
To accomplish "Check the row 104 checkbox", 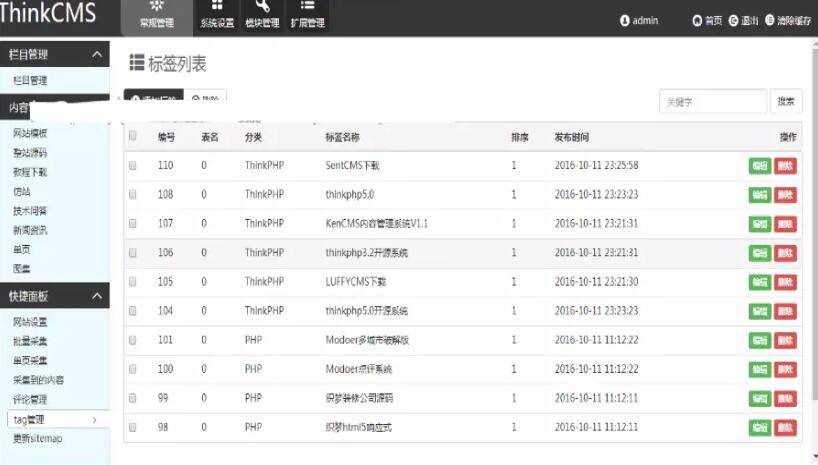I will point(133,311).
